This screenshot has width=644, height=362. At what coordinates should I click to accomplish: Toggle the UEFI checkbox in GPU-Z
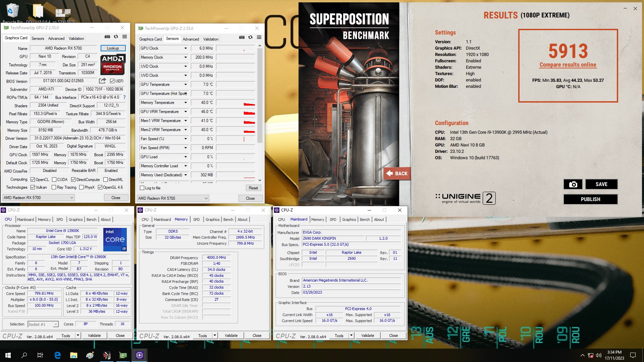[x=112, y=81]
